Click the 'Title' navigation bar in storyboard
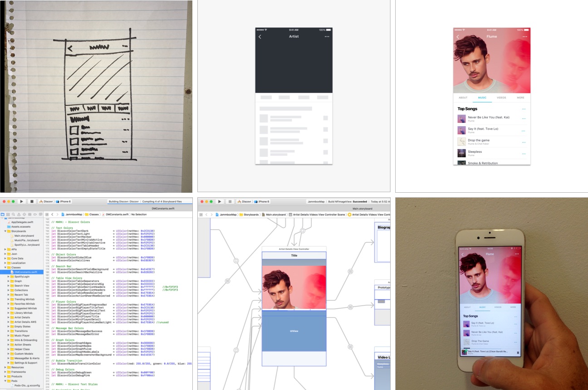 click(294, 256)
